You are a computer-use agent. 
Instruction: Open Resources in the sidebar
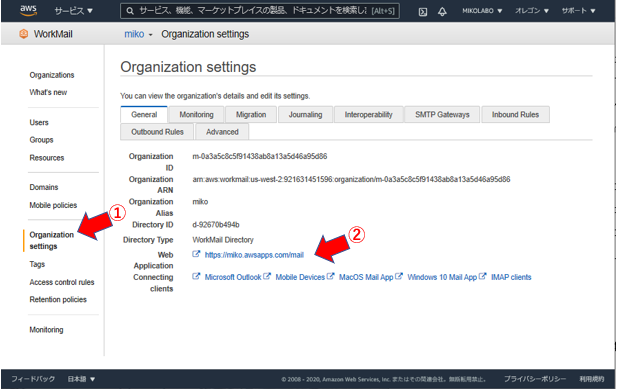pyautogui.click(x=47, y=158)
